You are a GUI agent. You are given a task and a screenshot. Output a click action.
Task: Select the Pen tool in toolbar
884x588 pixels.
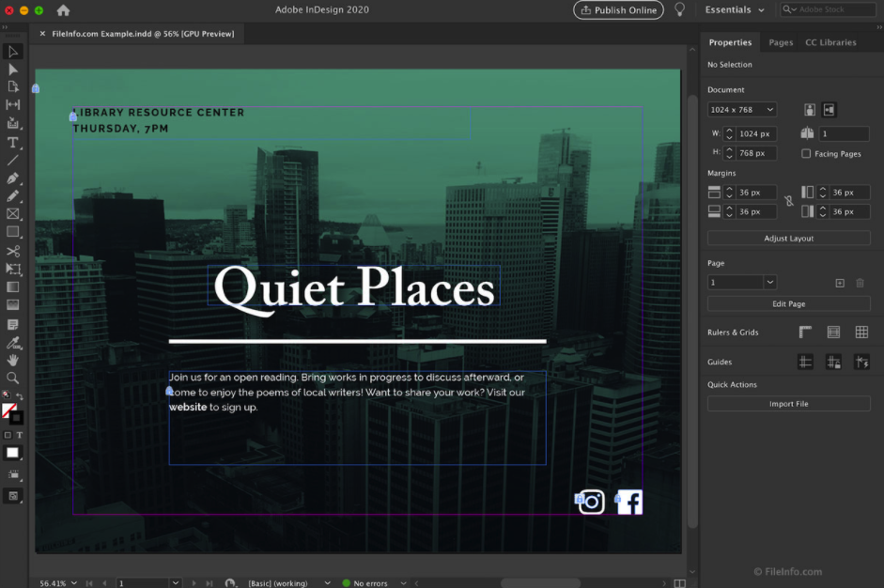click(13, 178)
